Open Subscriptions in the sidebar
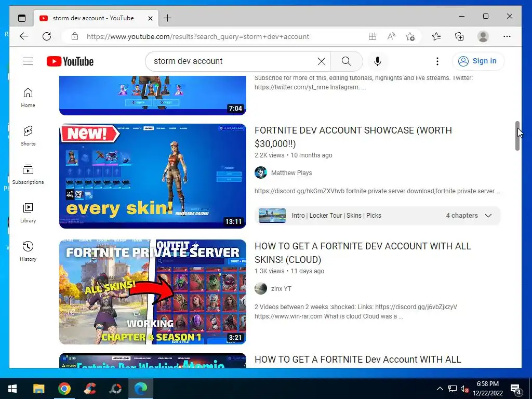Screen dimensions: 532x399 tap(28, 175)
